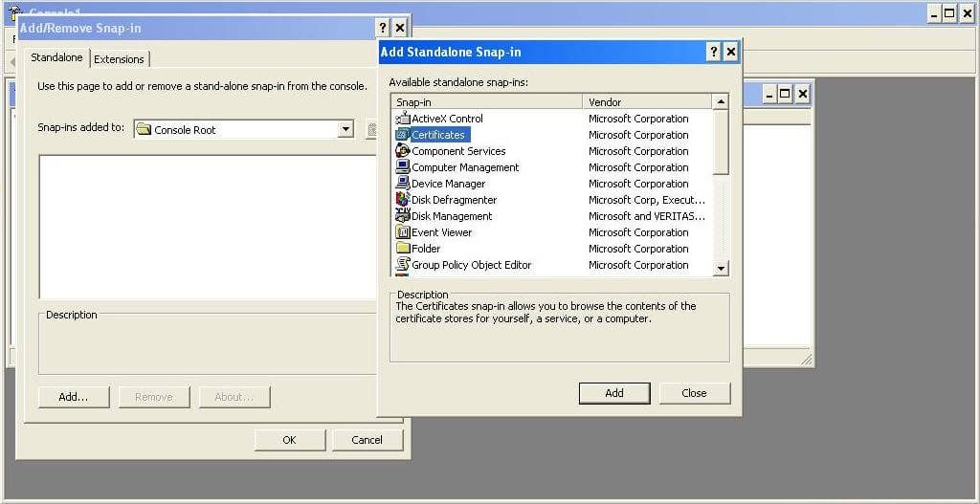Viewport: 980px width, 504px height.
Task: Sort by the Snap-in column header
Action: [487, 101]
